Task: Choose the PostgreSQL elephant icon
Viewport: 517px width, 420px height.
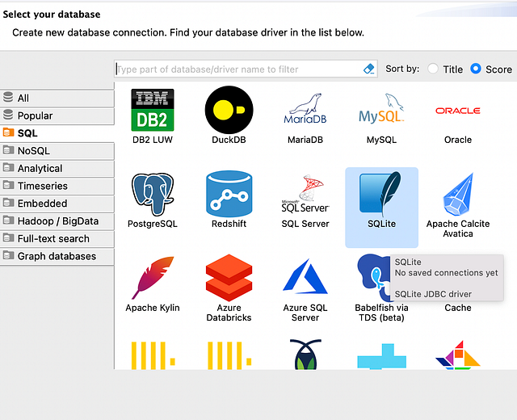Action: point(153,194)
